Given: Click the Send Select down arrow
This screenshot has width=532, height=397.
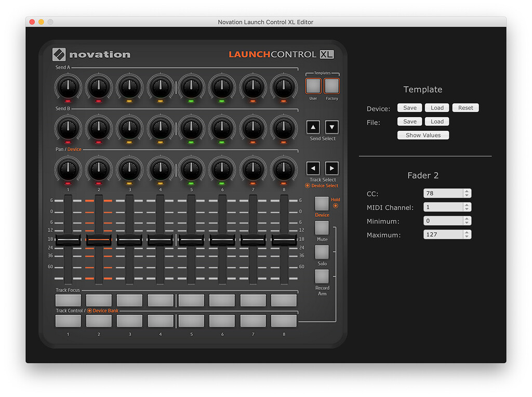Looking at the screenshot, I should point(332,128).
